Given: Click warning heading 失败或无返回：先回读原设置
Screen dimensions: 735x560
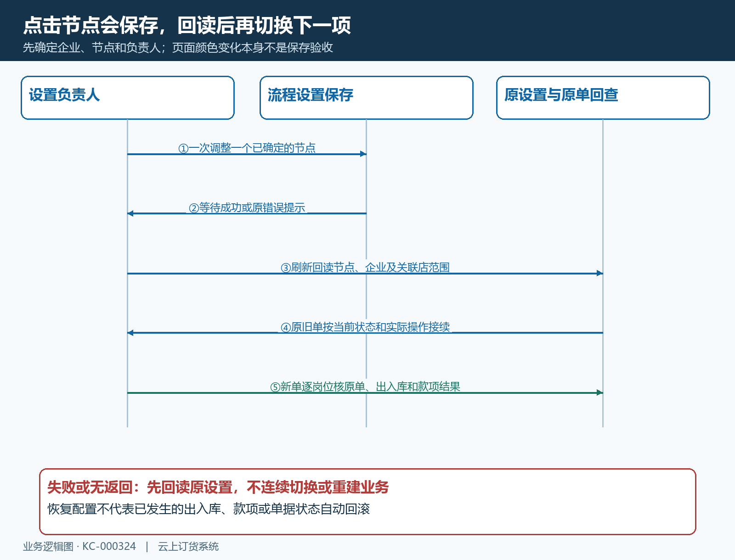Looking at the screenshot, I should (x=140, y=487).
